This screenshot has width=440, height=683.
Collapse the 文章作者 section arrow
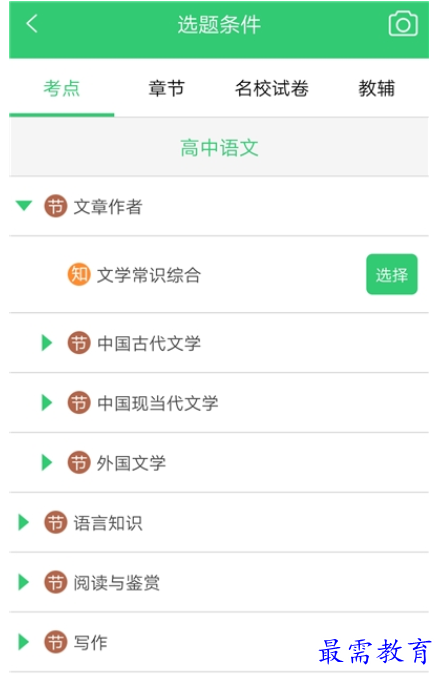24,205
